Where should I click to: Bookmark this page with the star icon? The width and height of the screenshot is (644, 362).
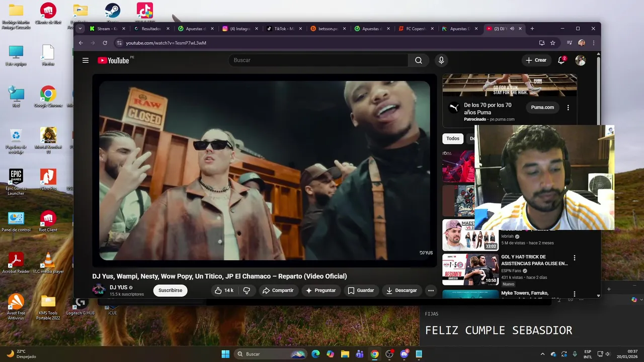(552, 43)
